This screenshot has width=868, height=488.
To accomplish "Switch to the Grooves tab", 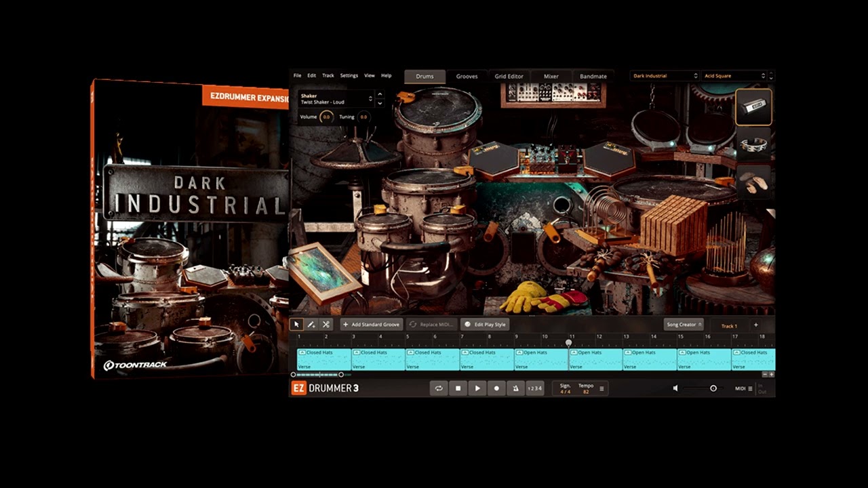I will 467,77.
